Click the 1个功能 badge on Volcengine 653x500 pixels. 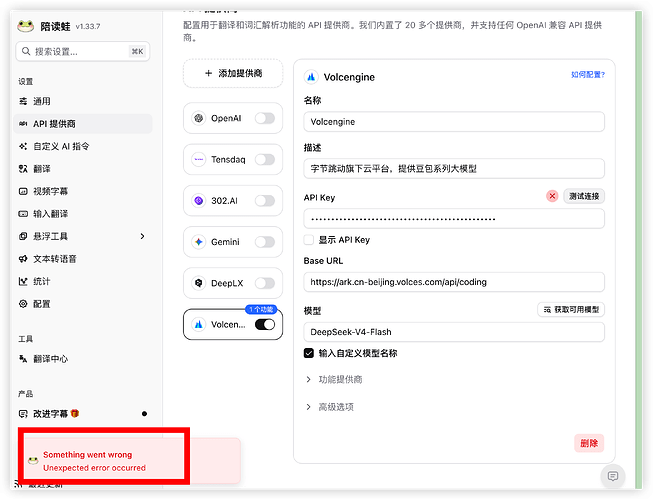click(261, 309)
